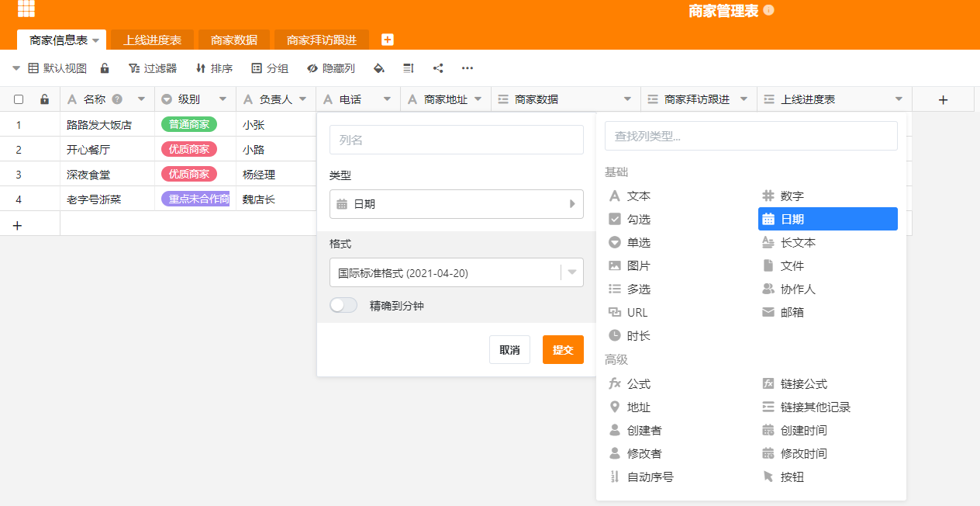Click the 取消 cancel button
The height and width of the screenshot is (506, 980).
click(x=509, y=350)
